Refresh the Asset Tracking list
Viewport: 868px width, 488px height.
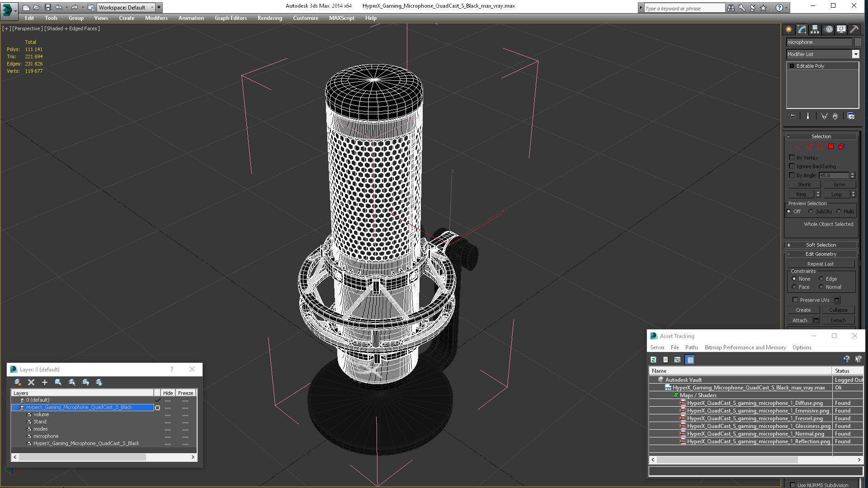tap(653, 360)
